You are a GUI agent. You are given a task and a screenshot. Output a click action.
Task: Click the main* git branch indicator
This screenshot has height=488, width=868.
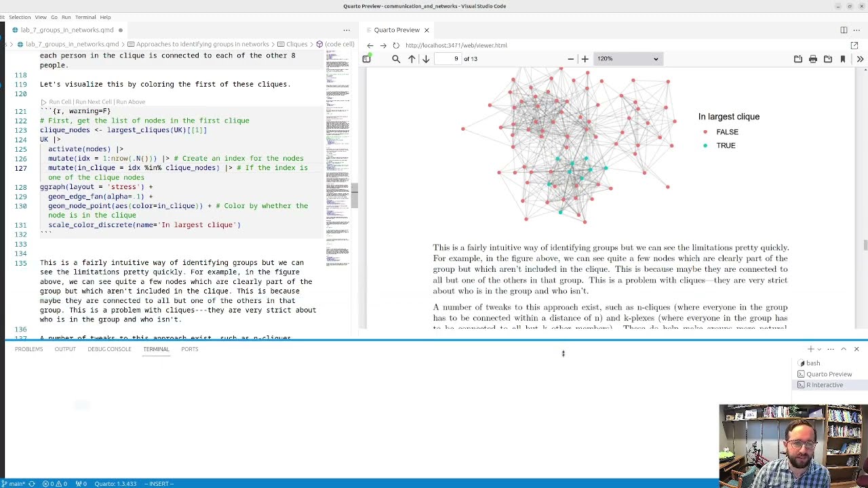(x=13, y=484)
